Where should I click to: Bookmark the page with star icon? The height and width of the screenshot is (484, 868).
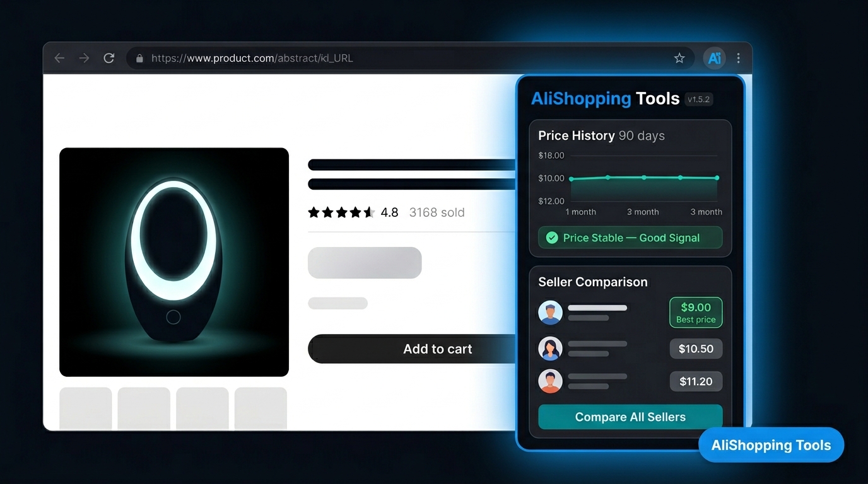(679, 58)
